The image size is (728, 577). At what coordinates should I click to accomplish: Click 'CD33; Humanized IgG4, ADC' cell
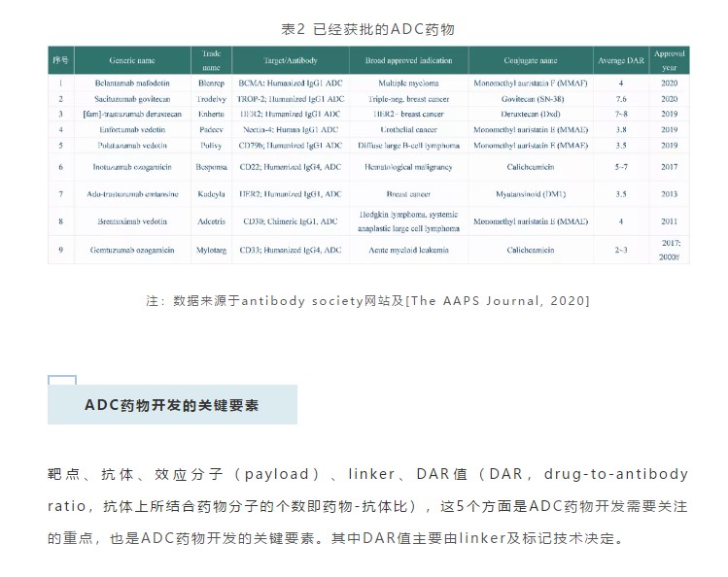click(x=291, y=250)
